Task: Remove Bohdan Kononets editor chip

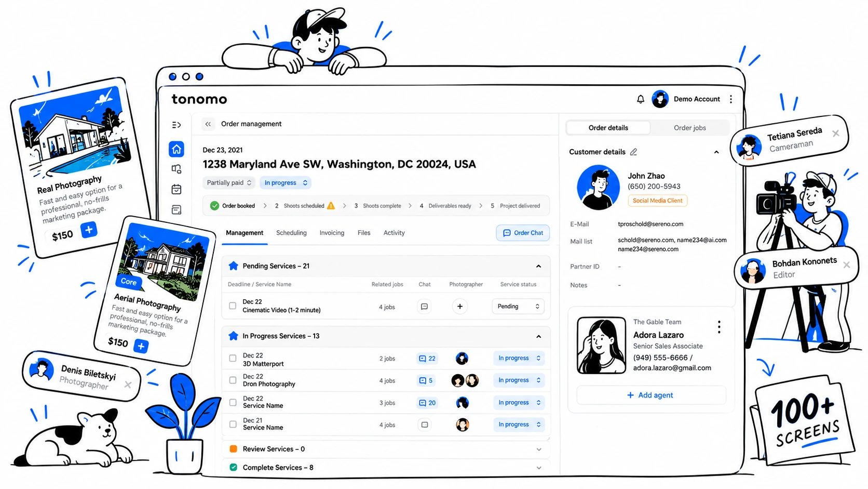Action: pyautogui.click(x=847, y=265)
